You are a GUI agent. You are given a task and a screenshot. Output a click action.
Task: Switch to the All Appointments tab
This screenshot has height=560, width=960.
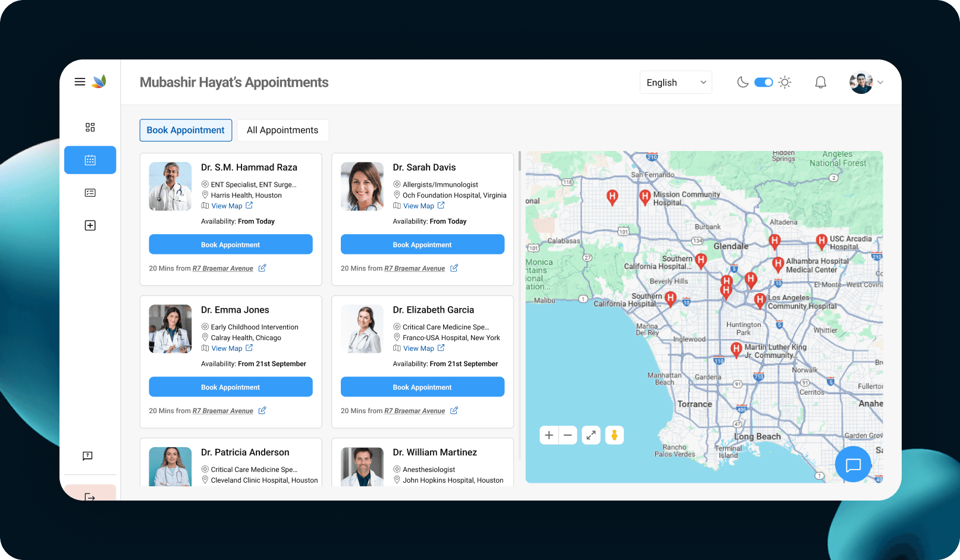(x=283, y=130)
